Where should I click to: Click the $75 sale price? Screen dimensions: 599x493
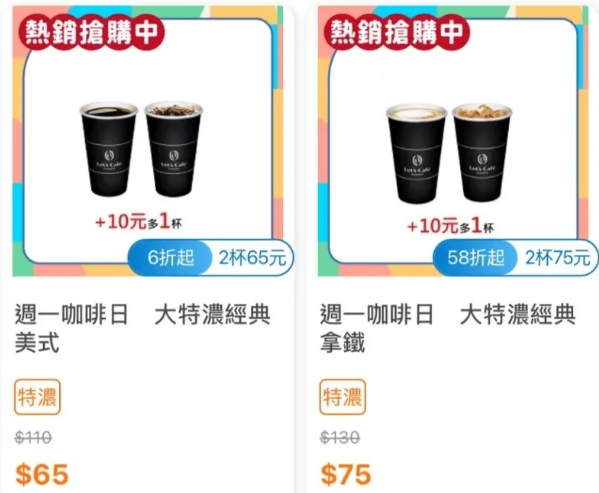tap(346, 474)
